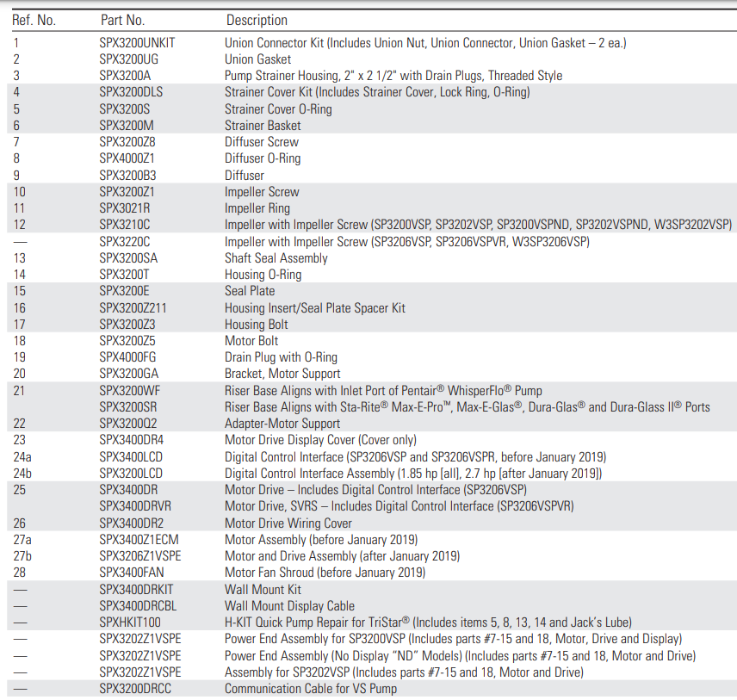Select the 'Motor Bolt' description

tap(251, 341)
